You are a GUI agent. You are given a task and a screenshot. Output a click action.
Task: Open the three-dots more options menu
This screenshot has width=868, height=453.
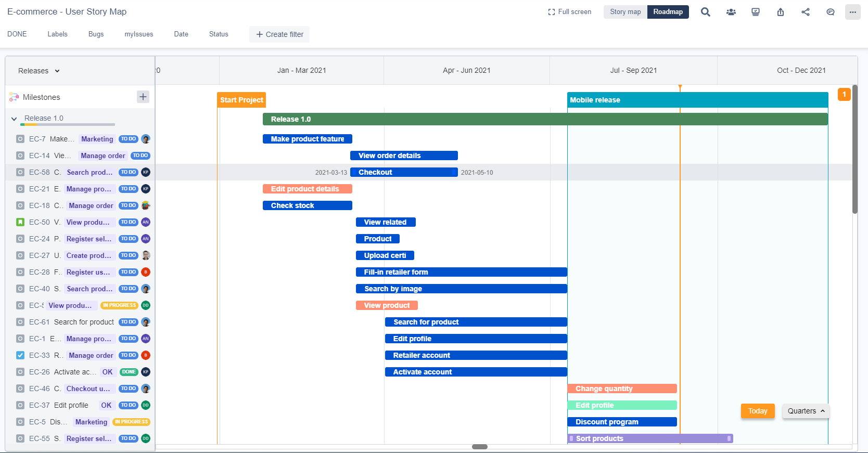tap(852, 12)
